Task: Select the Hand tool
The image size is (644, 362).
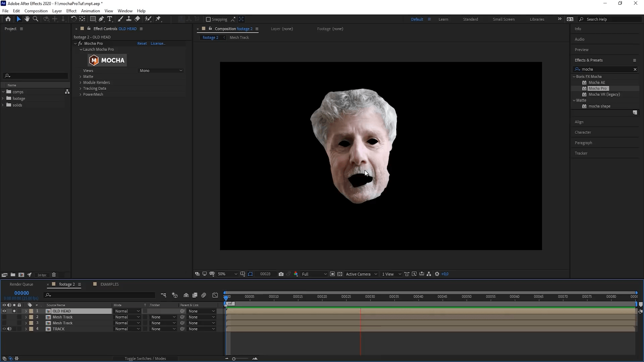Action: point(27,19)
